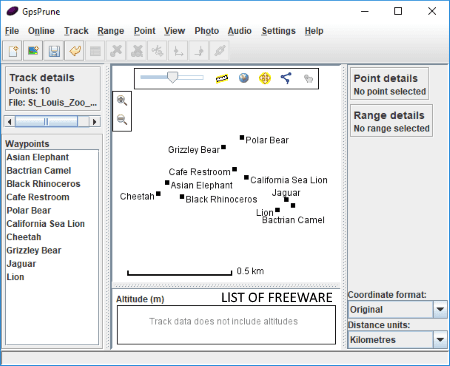Select Bactrian Camel in Waypoints list
Image resolution: width=450 pixels, height=366 pixels.
[x=52, y=170]
